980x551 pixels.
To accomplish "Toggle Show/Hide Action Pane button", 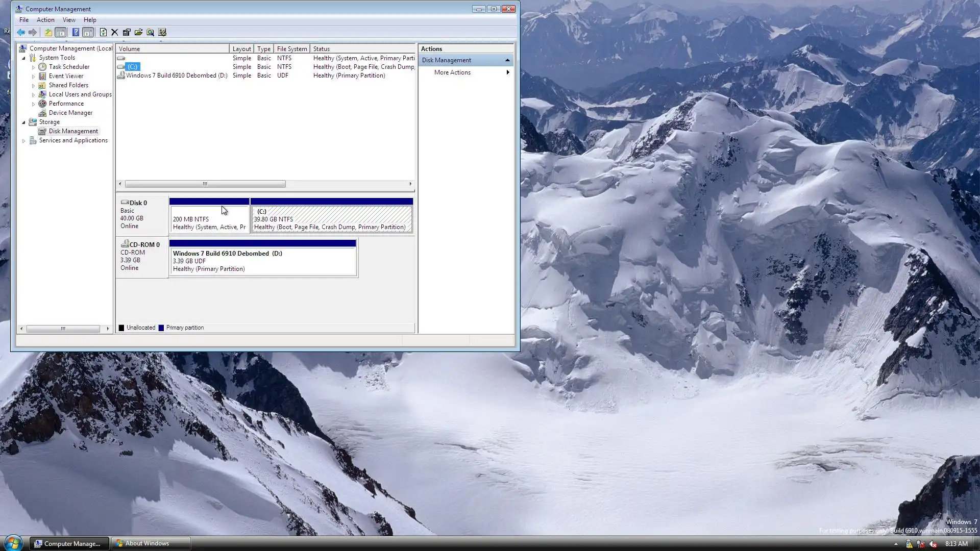I will [x=88, y=32].
